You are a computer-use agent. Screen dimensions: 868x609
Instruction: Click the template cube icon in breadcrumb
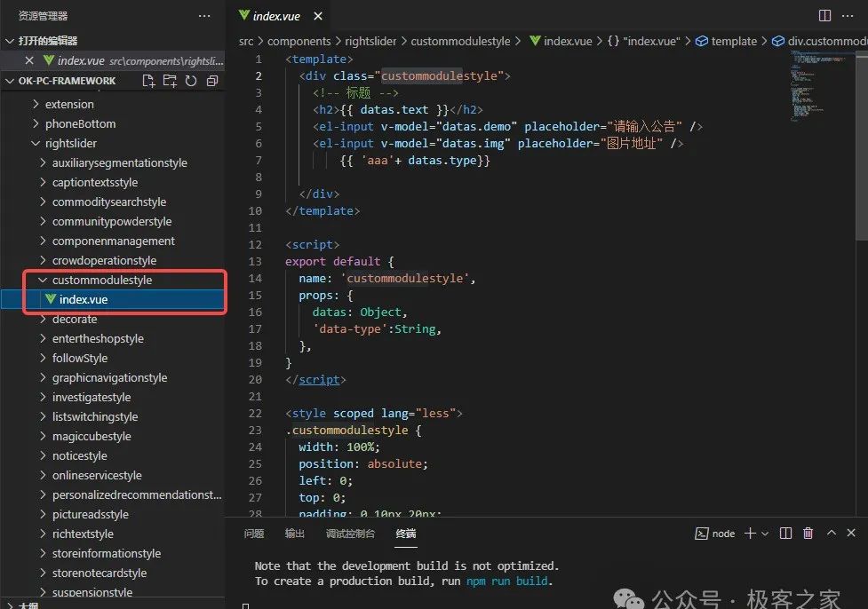701,41
